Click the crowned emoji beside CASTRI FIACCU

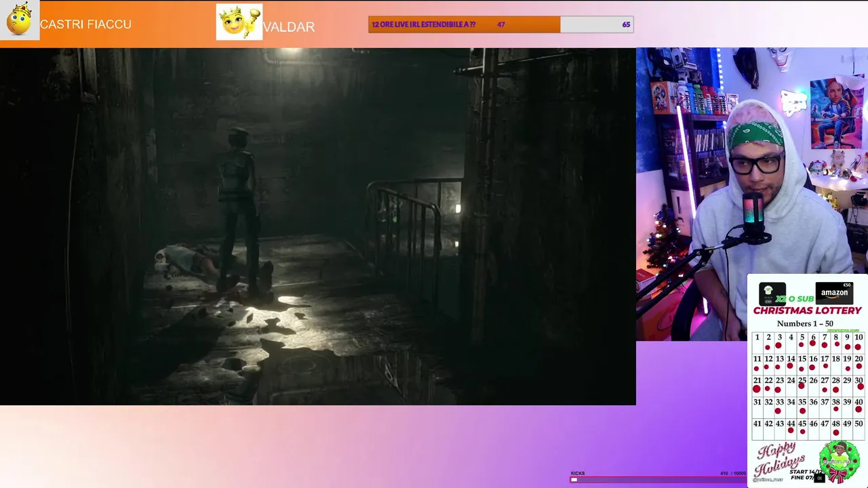click(x=20, y=20)
